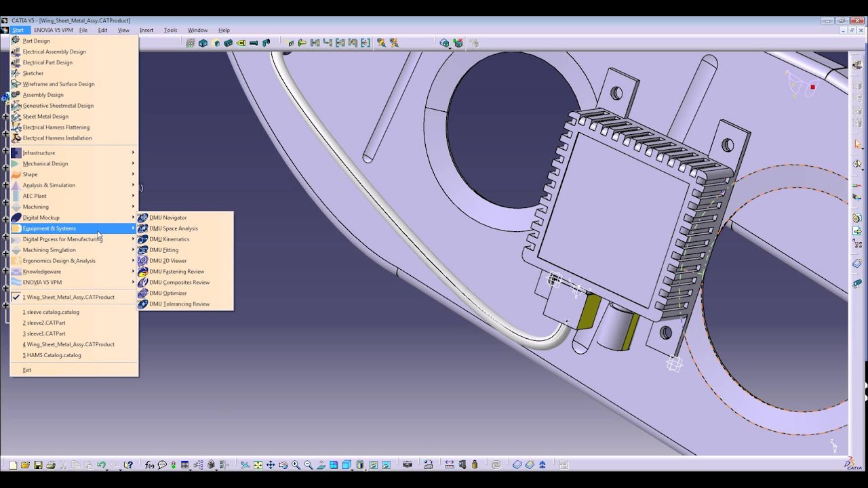Expand the Machining Simulation submenu arrow
The width and height of the screenshot is (868, 488).
click(133, 249)
